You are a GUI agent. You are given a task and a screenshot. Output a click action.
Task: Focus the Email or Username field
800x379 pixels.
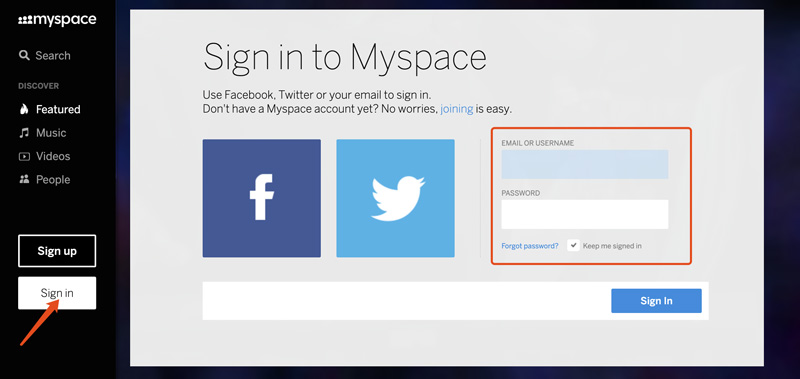click(585, 164)
